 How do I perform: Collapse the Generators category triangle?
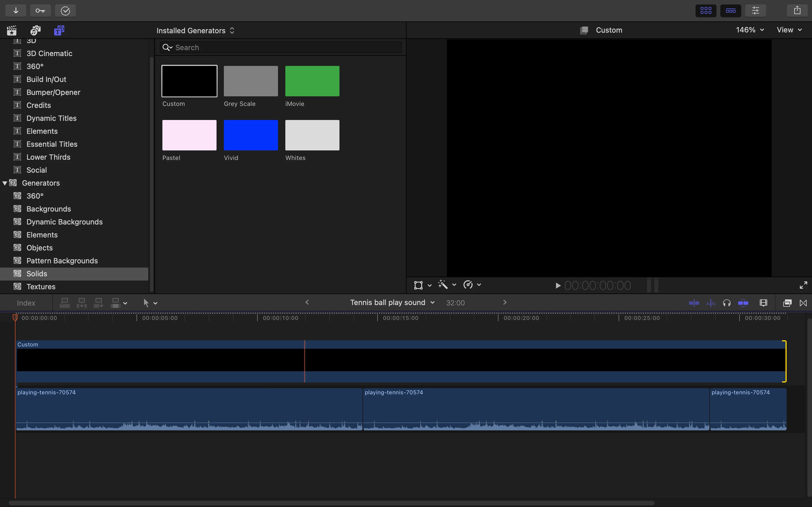click(5, 183)
